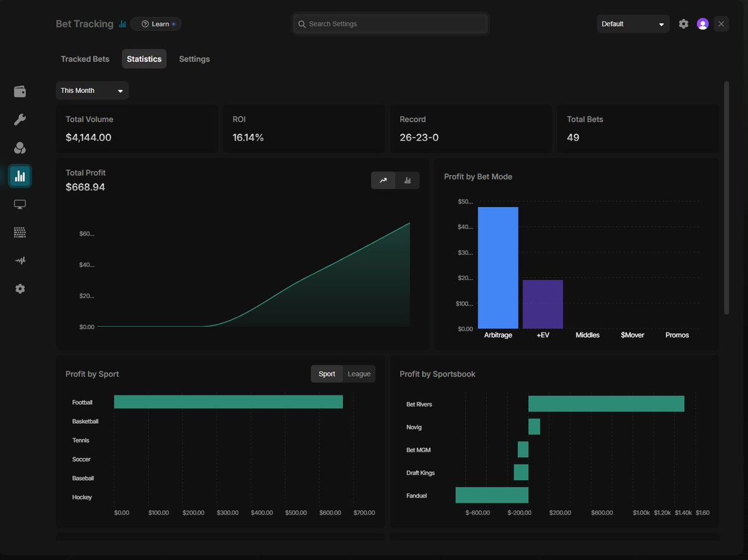Viewport: 748px width, 560px height.
Task: Open the monitor screen icon in sidebar
Action: pos(20,204)
